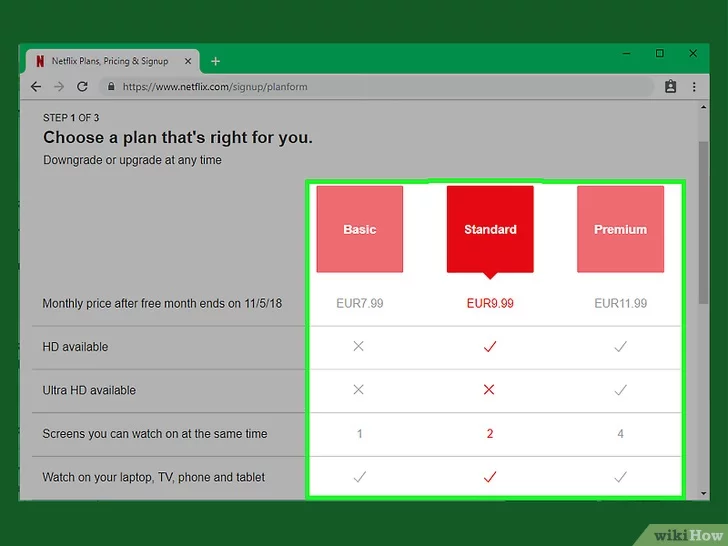Open the Chrome three-dot menu
728x546 pixels.
694,87
